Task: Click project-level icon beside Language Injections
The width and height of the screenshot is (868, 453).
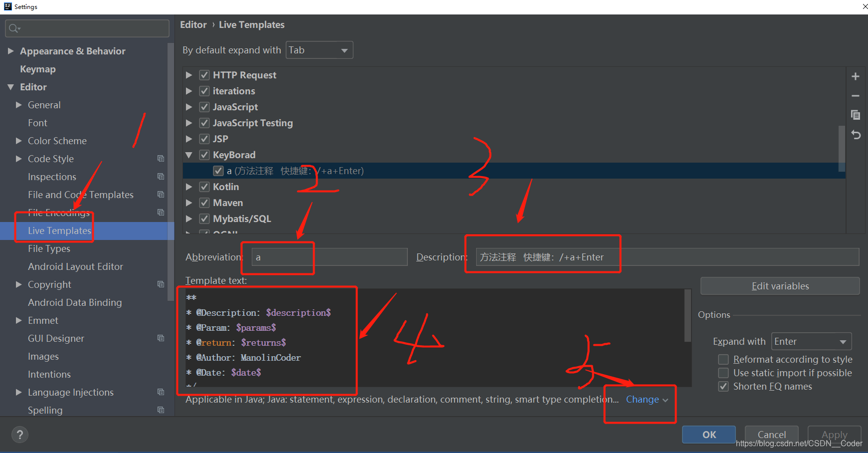Action: [161, 392]
